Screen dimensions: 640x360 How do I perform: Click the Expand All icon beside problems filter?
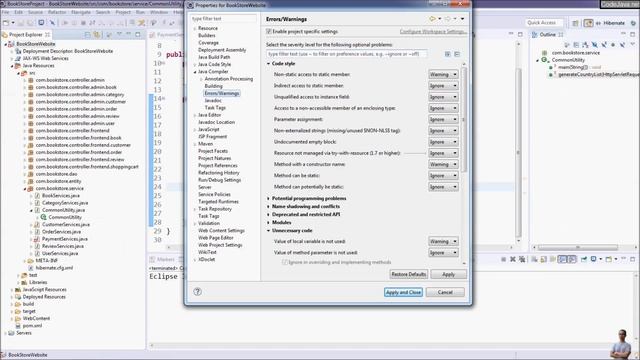[448, 54]
